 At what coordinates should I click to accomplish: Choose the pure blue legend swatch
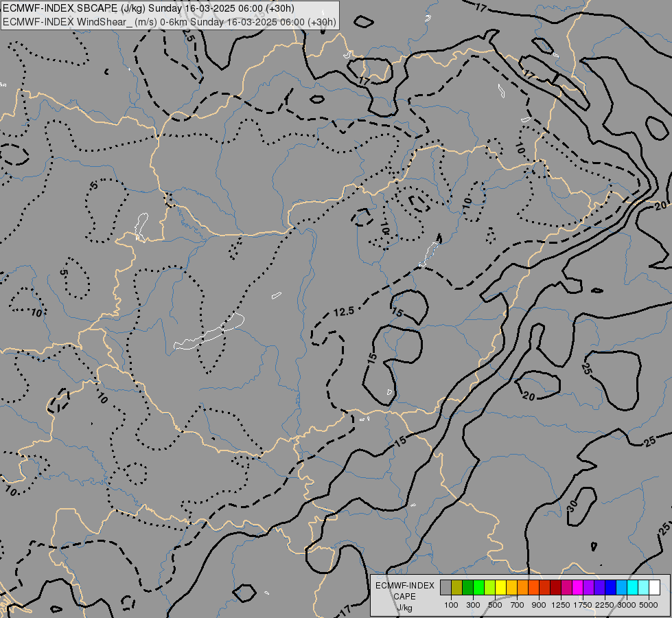[x=610, y=588]
